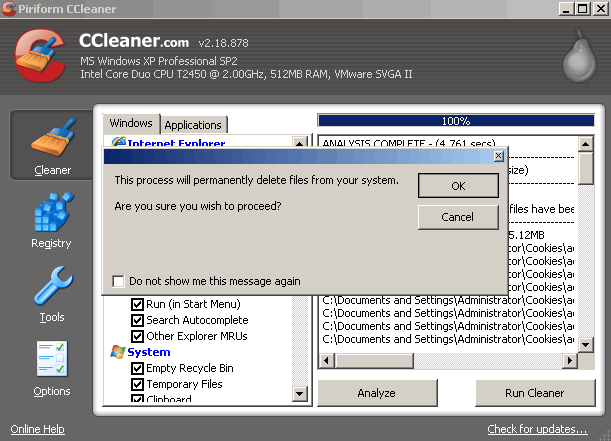Switch to the Applications tab

click(193, 125)
